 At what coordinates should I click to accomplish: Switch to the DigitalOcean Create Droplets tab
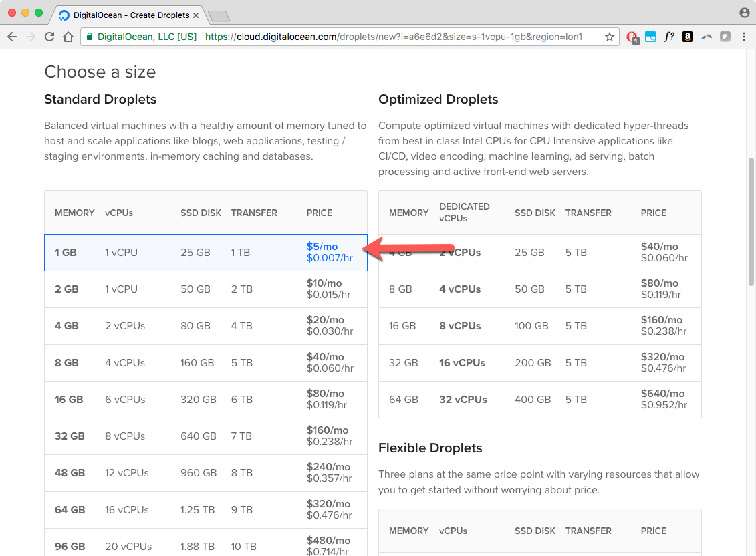point(128,15)
